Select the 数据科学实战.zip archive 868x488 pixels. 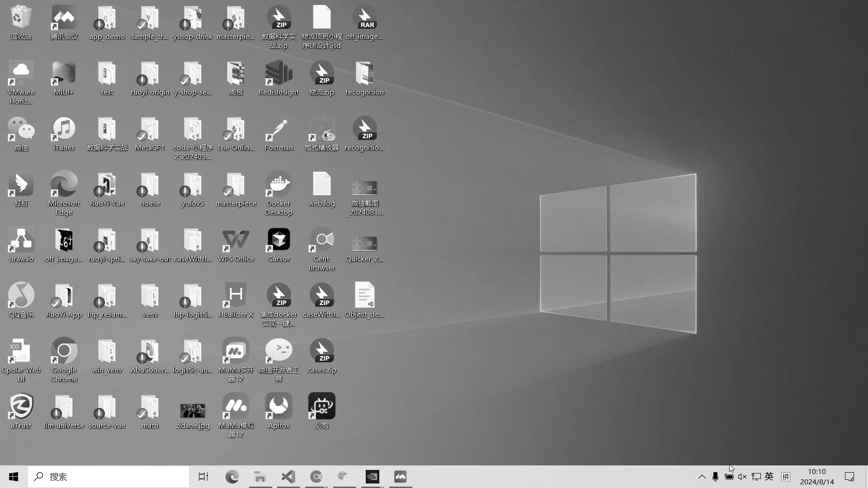coord(278,27)
